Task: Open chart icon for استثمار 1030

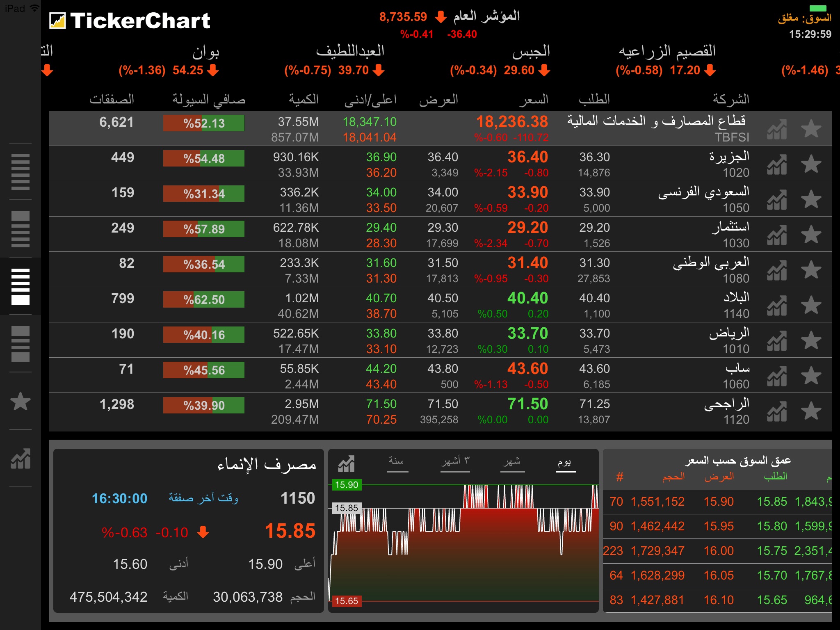Action: click(777, 235)
